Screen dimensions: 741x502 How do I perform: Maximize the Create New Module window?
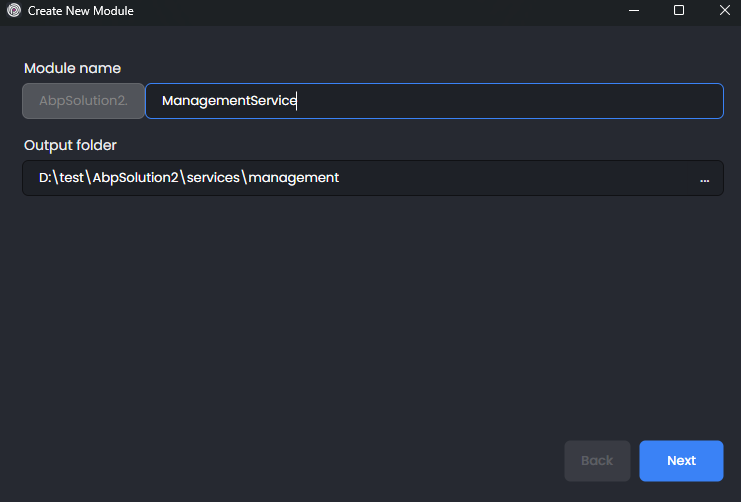pyautogui.click(x=679, y=11)
